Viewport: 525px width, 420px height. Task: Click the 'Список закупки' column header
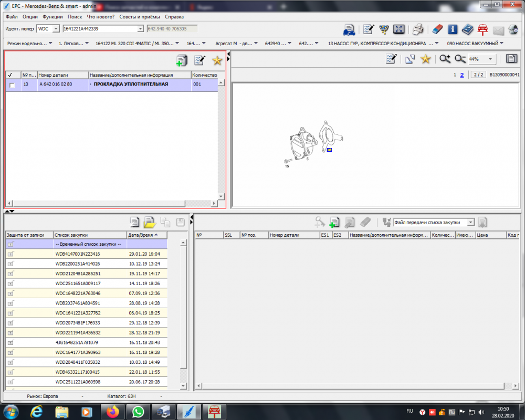coord(90,235)
